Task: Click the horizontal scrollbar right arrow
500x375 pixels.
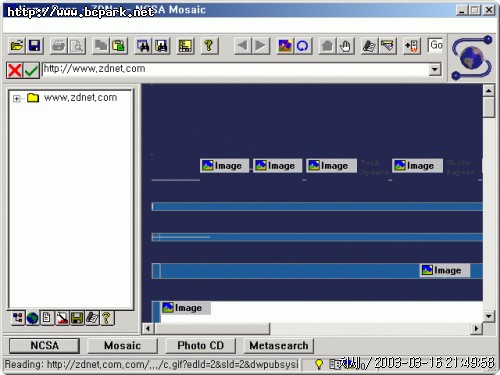Action: 476,329
